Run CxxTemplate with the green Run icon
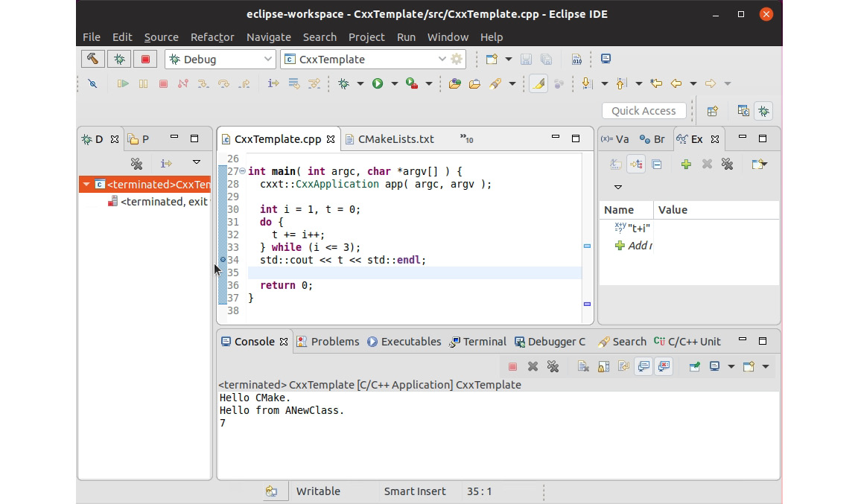858x504 pixels. (x=377, y=83)
